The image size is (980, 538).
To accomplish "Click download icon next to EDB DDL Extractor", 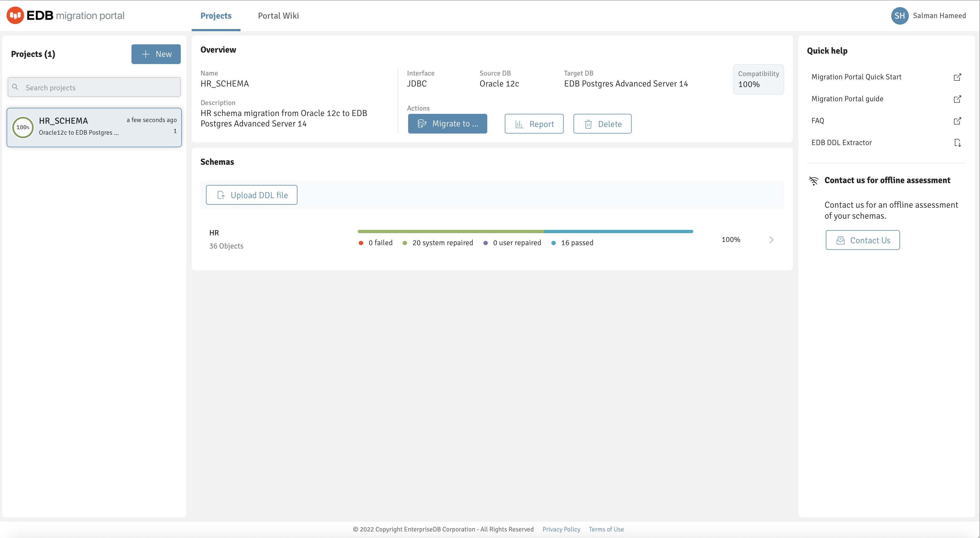I will tap(957, 143).
